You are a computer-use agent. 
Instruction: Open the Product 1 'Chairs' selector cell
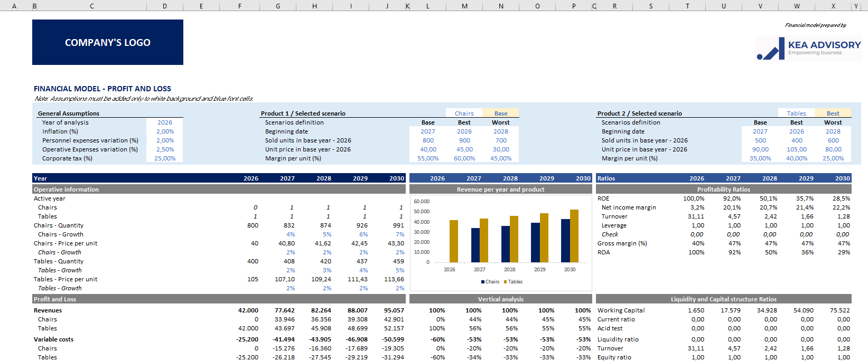pyautogui.click(x=464, y=113)
